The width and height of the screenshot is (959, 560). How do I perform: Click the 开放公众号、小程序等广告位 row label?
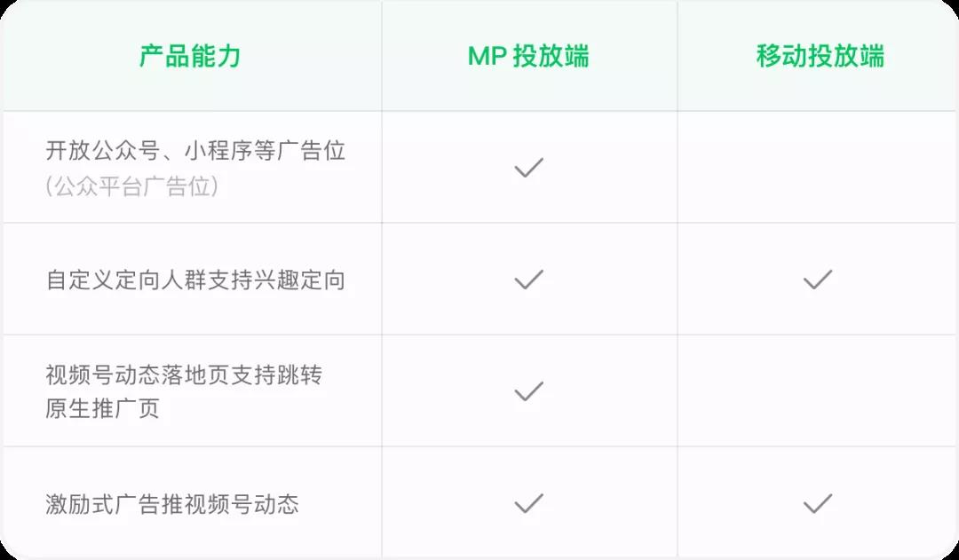point(195,150)
